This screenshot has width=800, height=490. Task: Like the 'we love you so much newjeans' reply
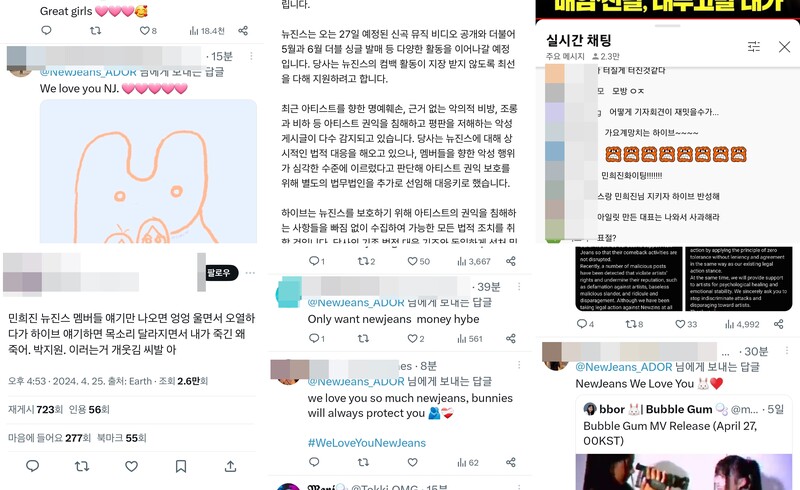click(412, 462)
